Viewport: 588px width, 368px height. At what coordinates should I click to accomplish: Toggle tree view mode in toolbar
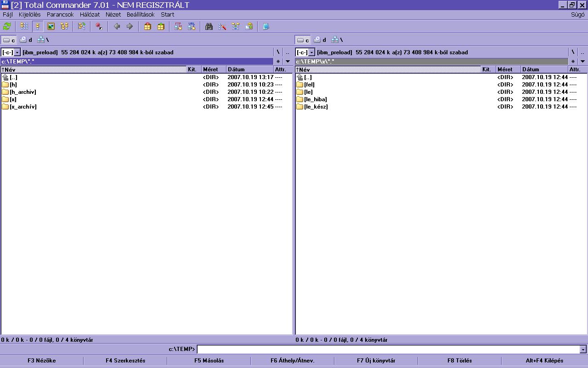pyautogui.click(x=64, y=27)
